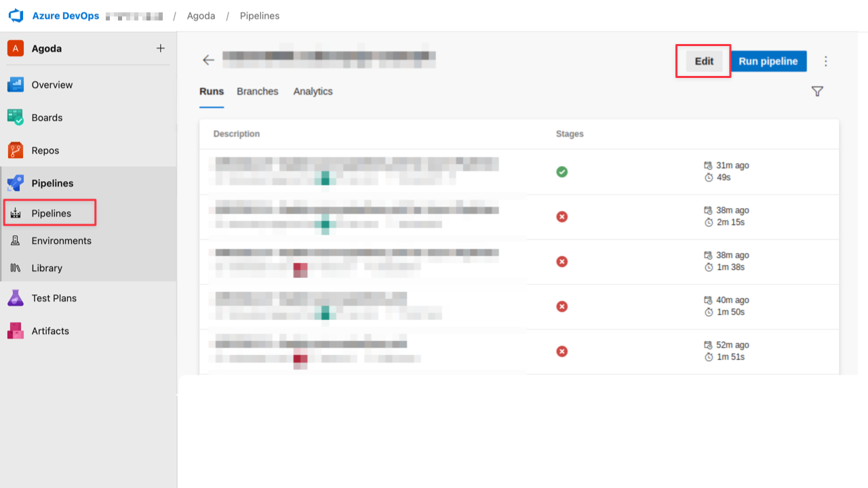868x488 pixels.
Task: Click the green success stage indicator
Action: [561, 171]
